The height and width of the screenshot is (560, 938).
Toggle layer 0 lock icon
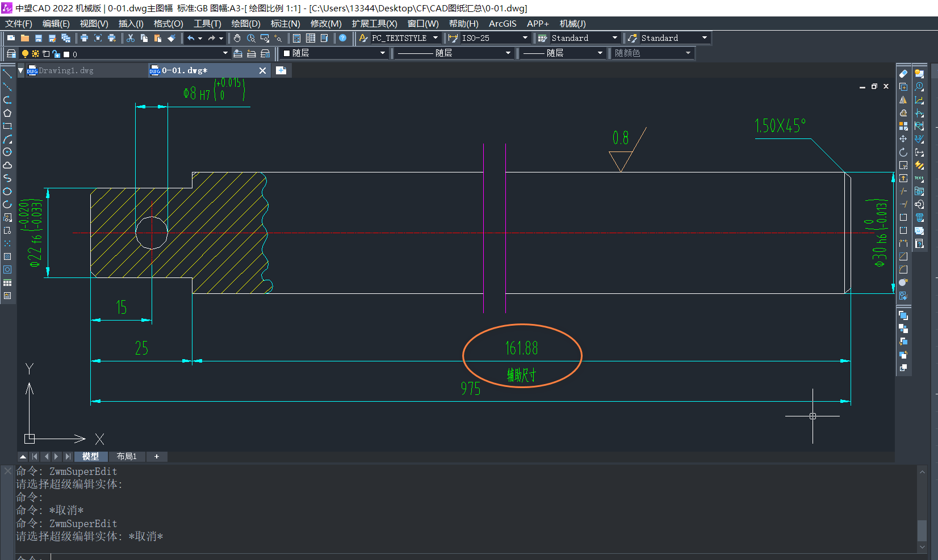(x=56, y=54)
